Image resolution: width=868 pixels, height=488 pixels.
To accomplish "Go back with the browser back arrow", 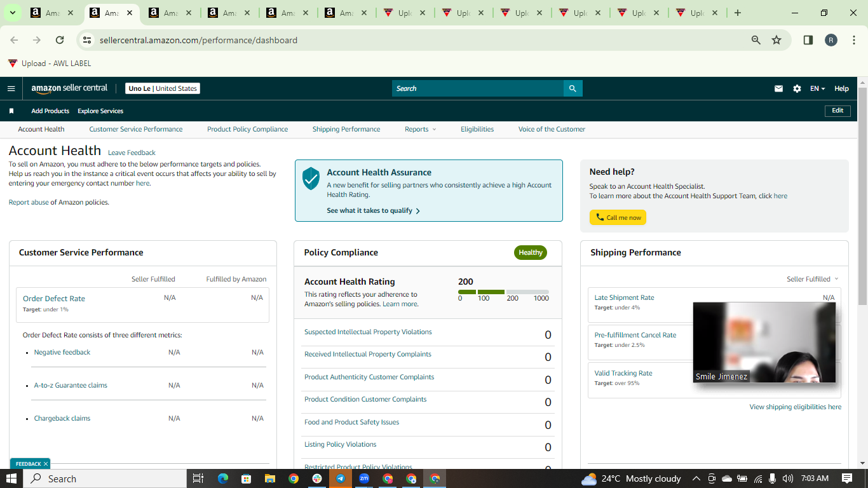I will click(x=14, y=40).
